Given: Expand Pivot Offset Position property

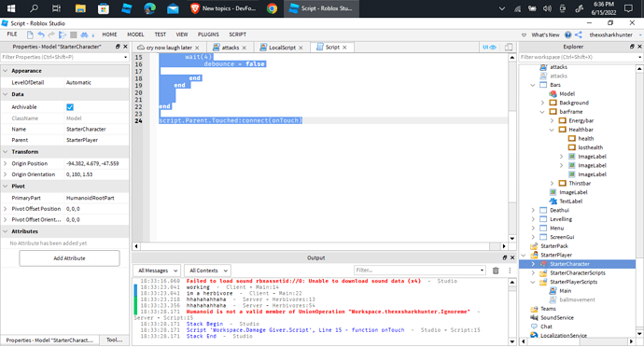Looking at the screenshot, I should (x=6, y=209).
